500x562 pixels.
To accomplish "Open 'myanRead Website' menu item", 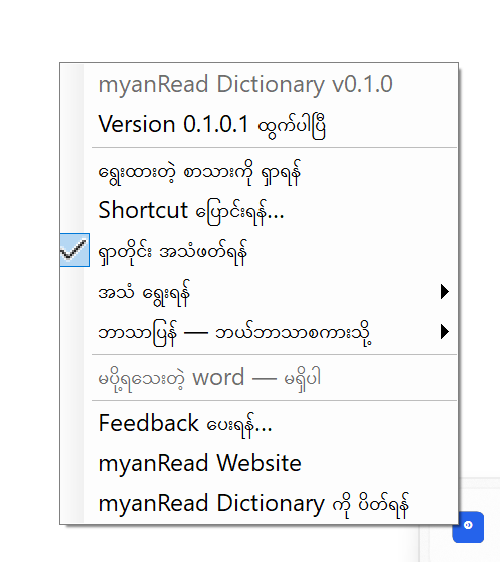I will [x=259, y=463].
